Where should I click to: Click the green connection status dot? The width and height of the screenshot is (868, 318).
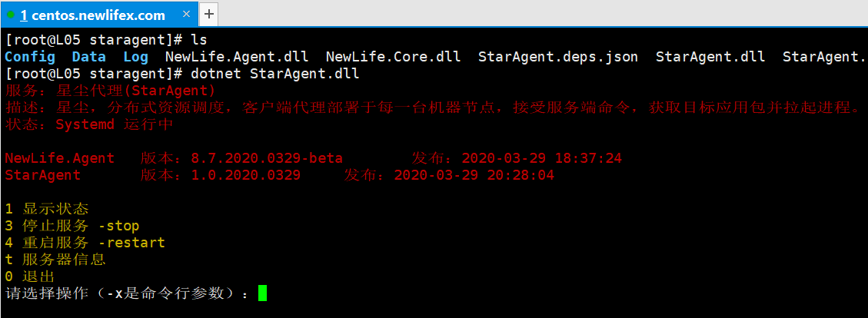11,15
